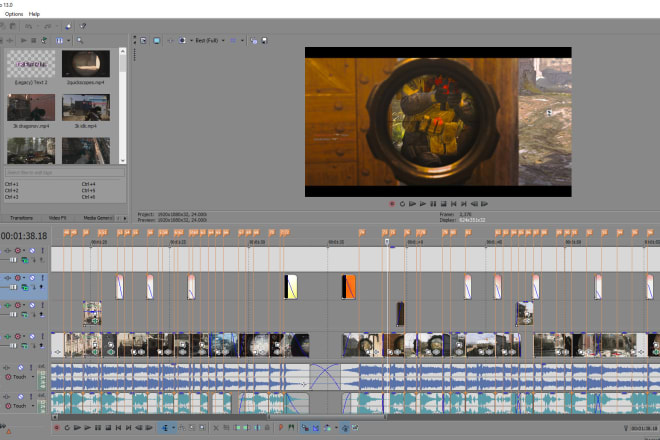This screenshot has width=660, height=440.
Task: Click play from start under the video preview
Action: click(412, 204)
